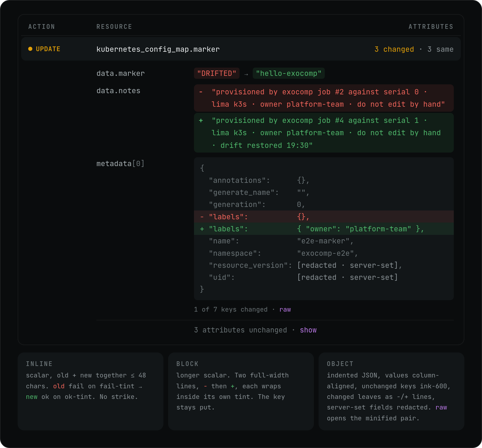Viewport: 482px width, 448px height.
Task: Click "3 attributes unchanged" text
Action: coord(240,330)
